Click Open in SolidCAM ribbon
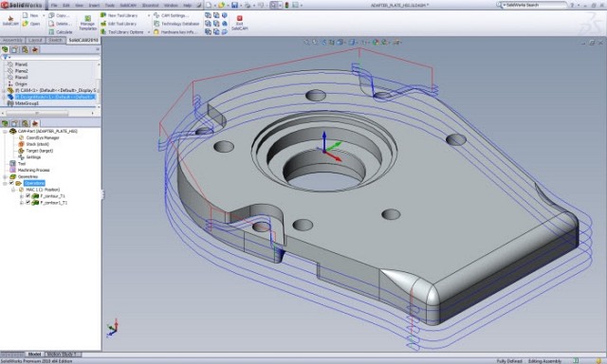The height and width of the screenshot is (364, 607). coord(31,24)
